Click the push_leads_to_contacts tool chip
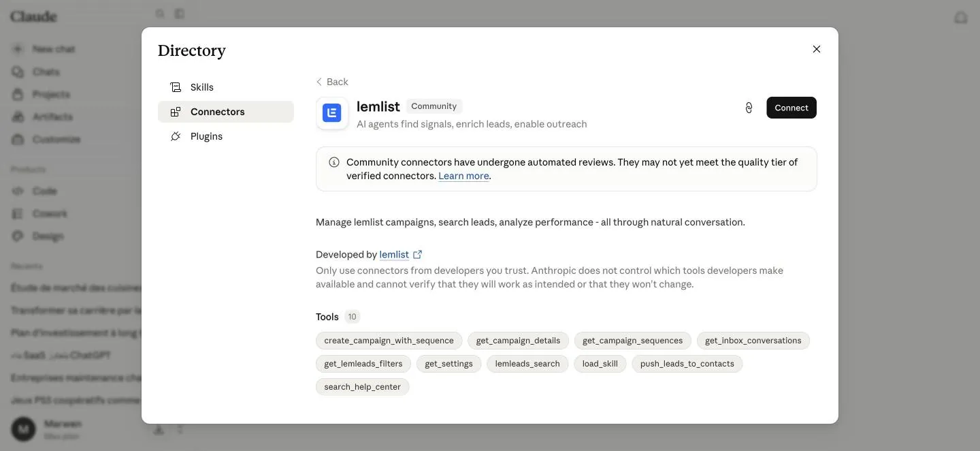This screenshot has height=451, width=980. (687, 364)
